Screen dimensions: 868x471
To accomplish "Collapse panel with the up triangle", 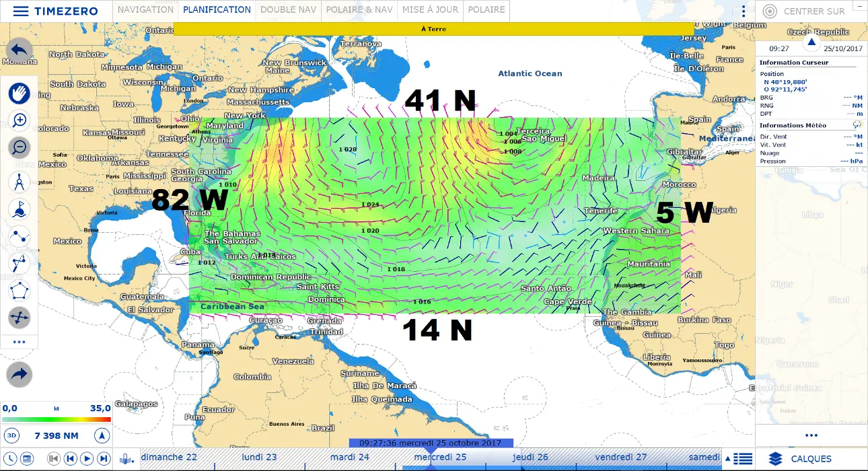I will pos(811,42).
